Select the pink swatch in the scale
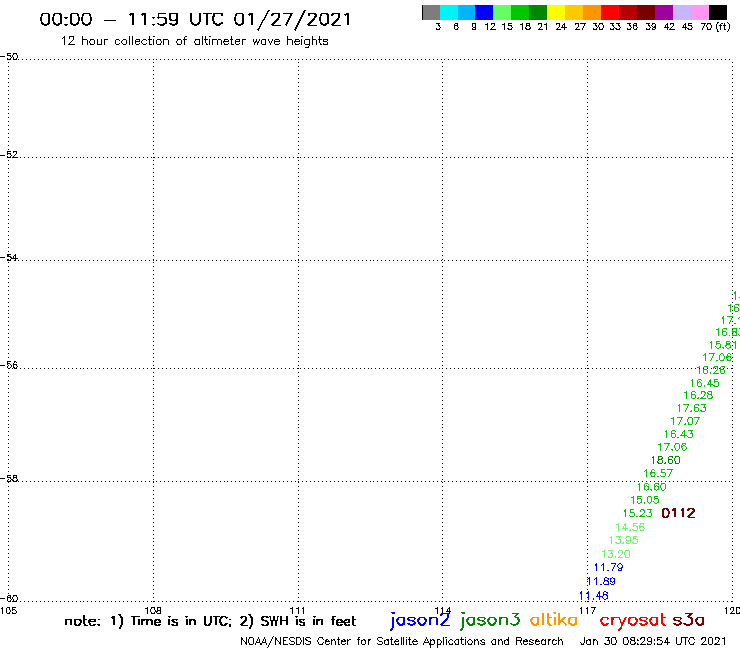740x650 pixels. pyautogui.click(x=699, y=12)
